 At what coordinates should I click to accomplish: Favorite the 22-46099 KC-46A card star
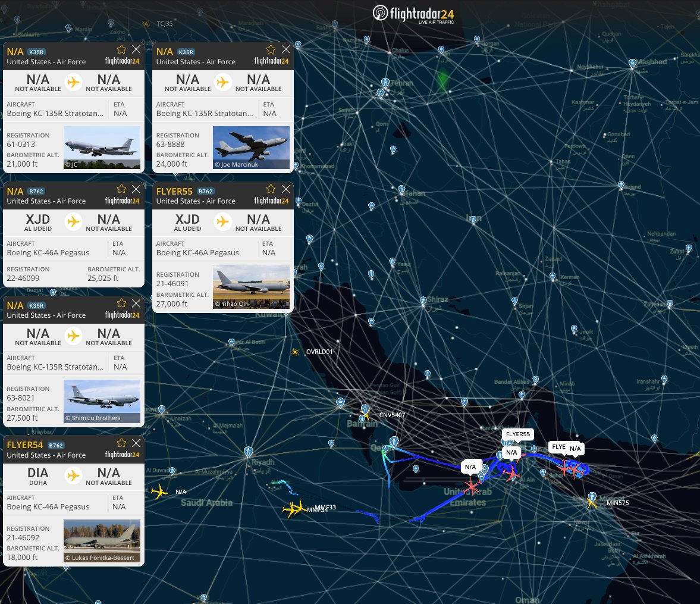pyautogui.click(x=121, y=189)
